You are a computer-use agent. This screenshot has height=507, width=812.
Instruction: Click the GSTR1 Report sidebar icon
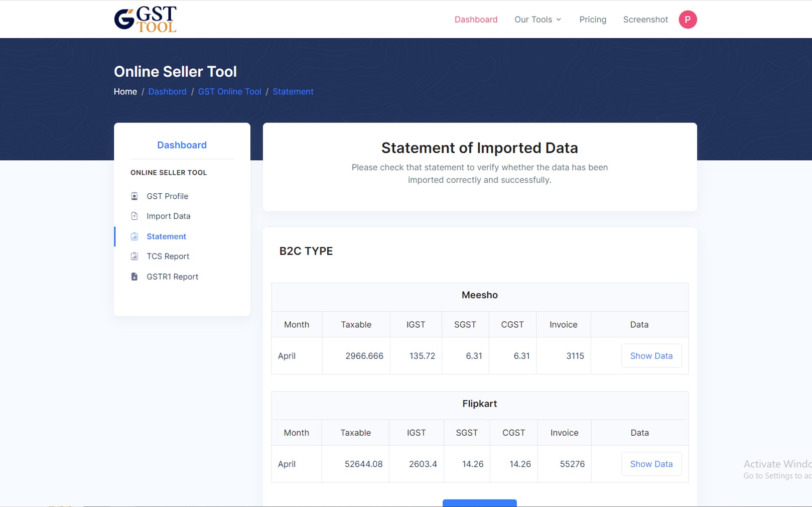pyautogui.click(x=134, y=277)
